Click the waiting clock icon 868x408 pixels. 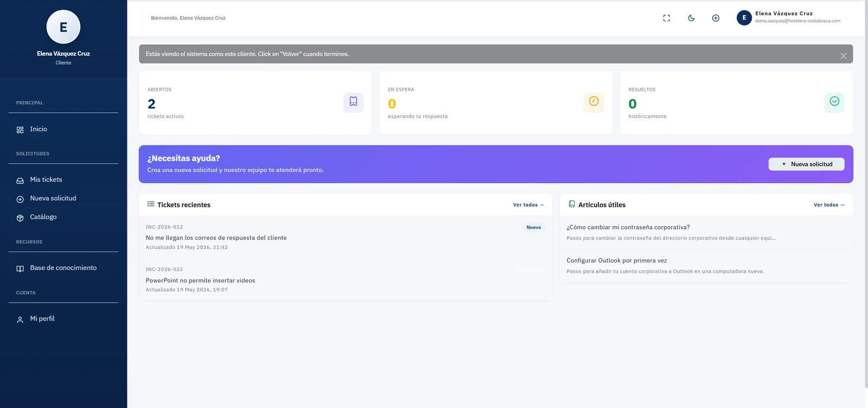point(593,102)
